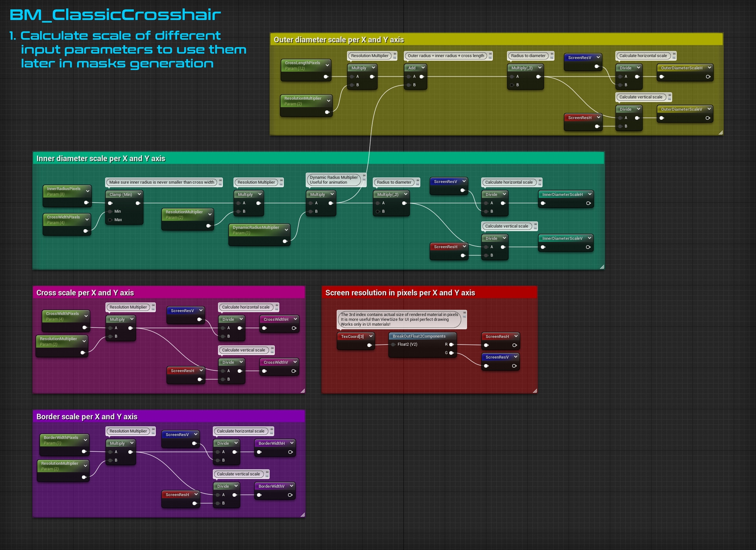Screen dimensions: 756x550
Task: Click the resize handle of Border scale comment box
Action: 302,515
